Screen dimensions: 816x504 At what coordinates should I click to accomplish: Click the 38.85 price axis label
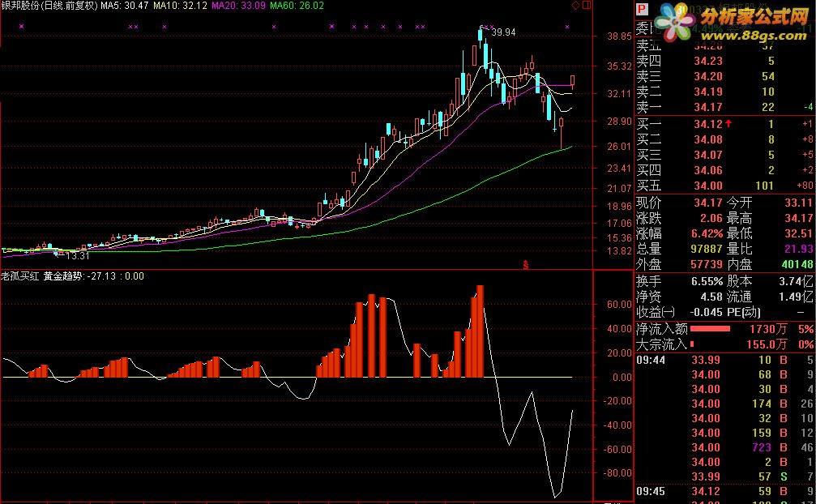click(619, 36)
